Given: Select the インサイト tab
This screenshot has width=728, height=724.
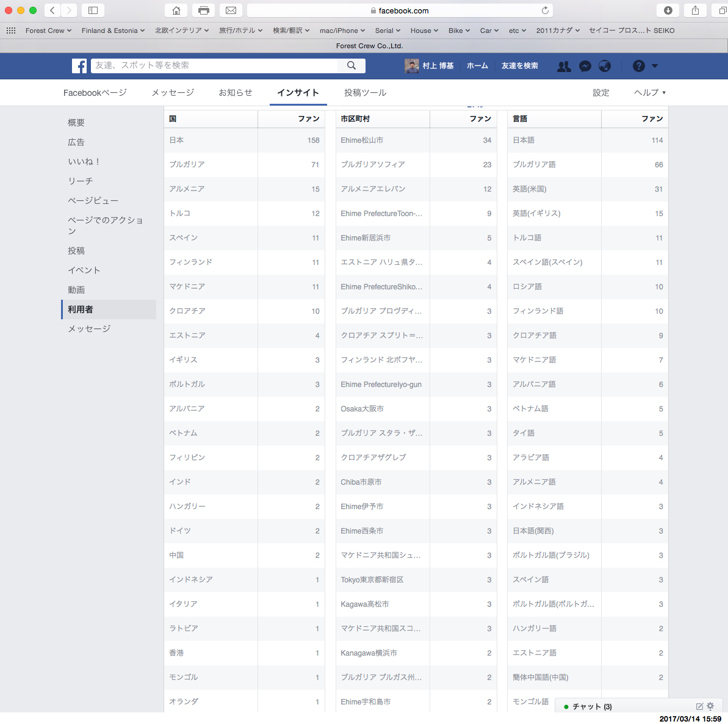Looking at the screenshot, I should tap(298, 93).
